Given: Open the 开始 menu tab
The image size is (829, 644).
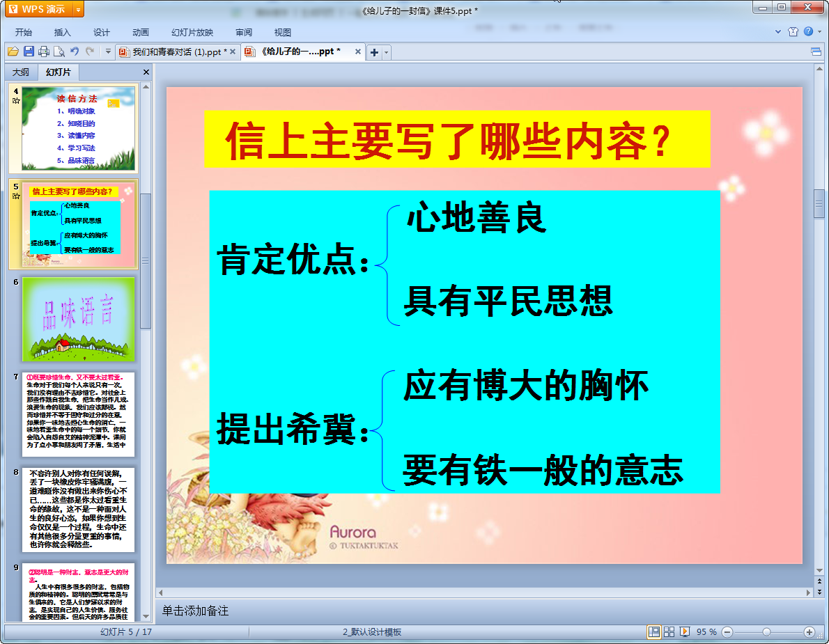Looking at the screenshot, I should pos(23,32).
